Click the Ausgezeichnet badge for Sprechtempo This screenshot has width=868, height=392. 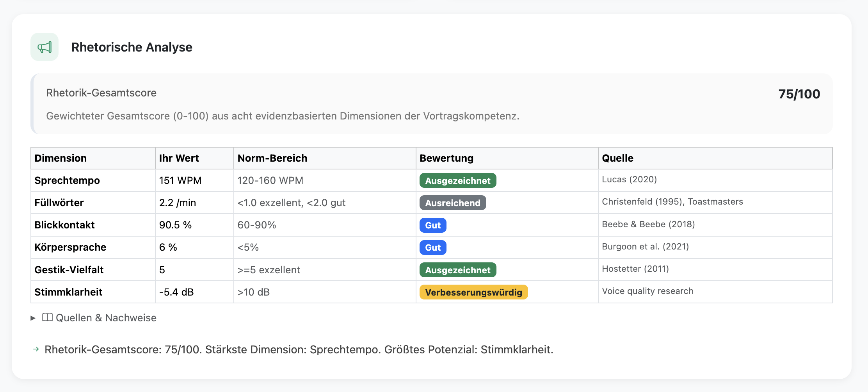[458, 180]
